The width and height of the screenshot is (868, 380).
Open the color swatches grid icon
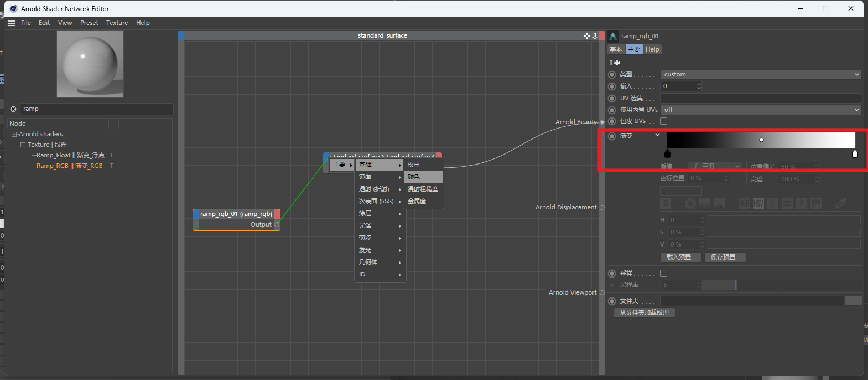[816, 203]
